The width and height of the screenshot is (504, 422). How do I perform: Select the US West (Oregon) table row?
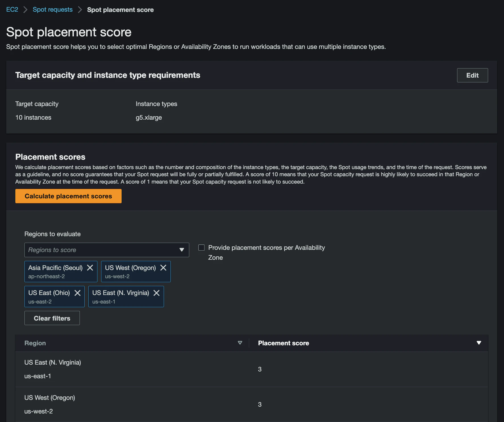tap(252, 404)
